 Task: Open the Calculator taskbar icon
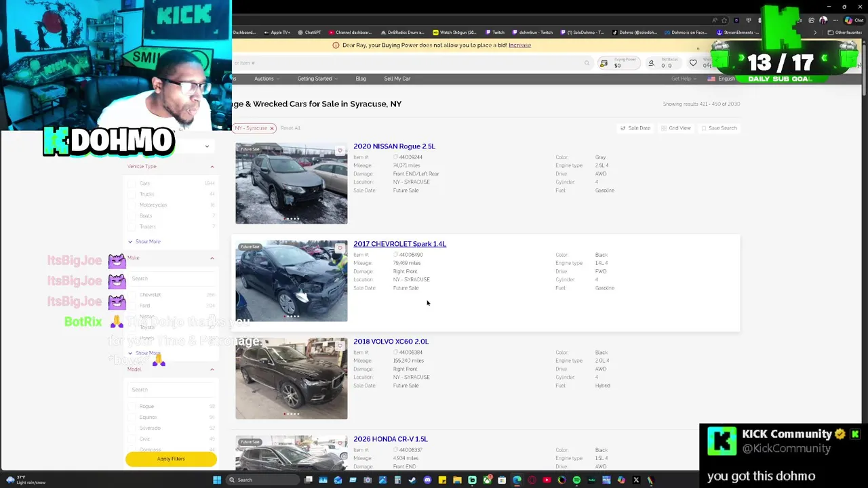(397, 480)
